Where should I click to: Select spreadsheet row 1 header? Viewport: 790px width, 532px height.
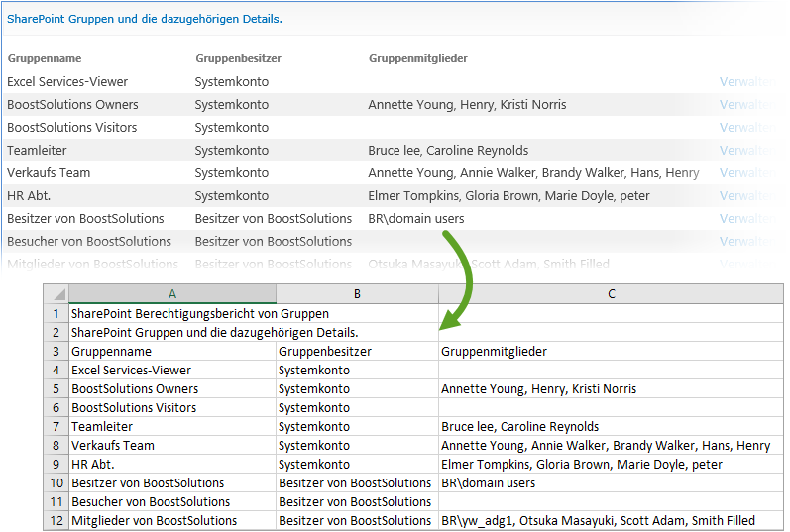[x=56, y=313]
